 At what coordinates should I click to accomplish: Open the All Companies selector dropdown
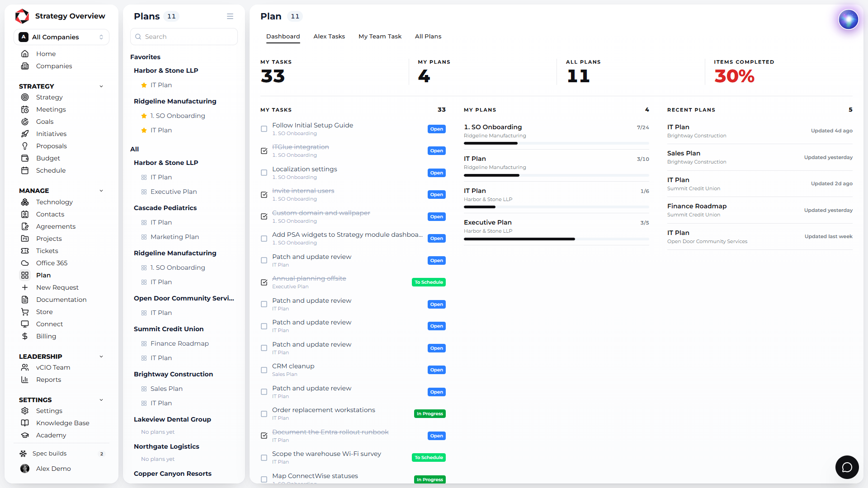tap(61, 37)
